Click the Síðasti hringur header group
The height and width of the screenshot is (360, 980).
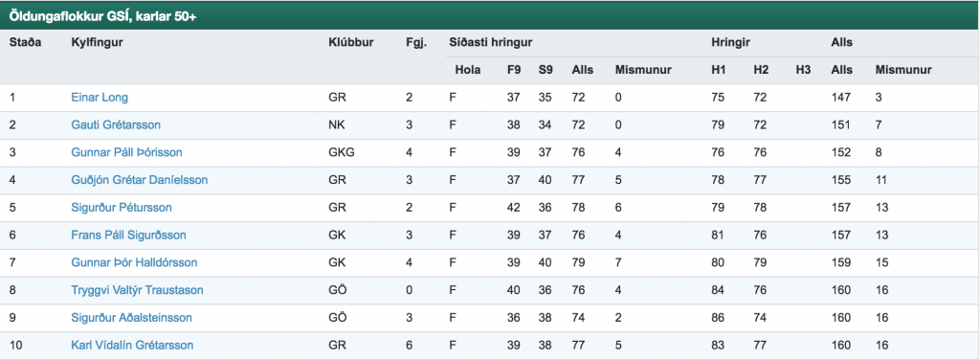pyautogui.click(x=491, y=42)
